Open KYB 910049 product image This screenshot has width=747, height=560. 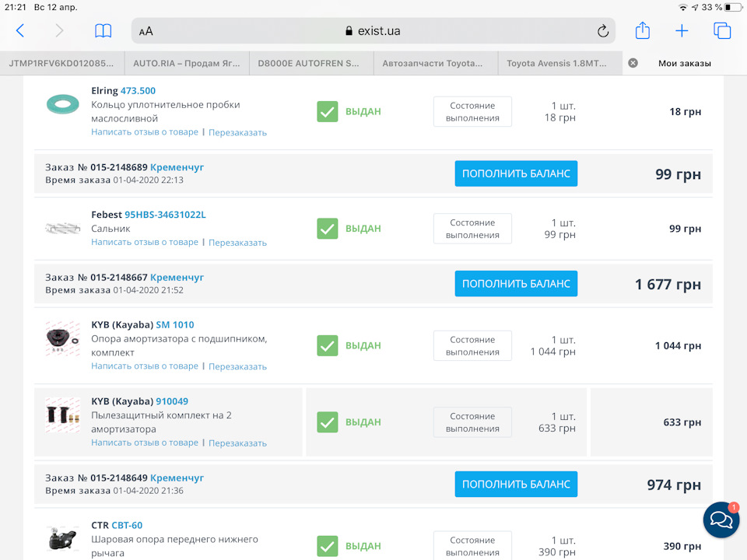[62, 415]
